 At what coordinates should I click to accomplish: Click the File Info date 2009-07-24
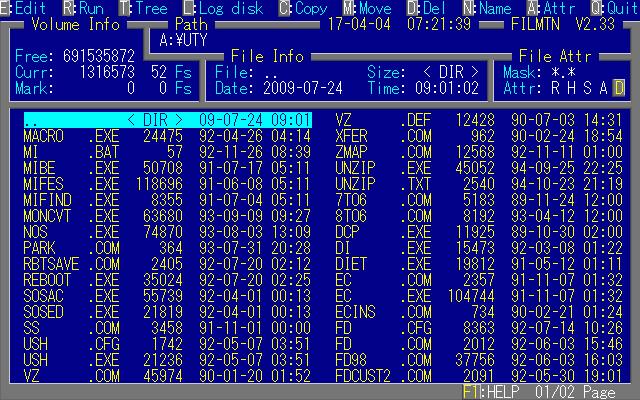[x=303, y=88]
